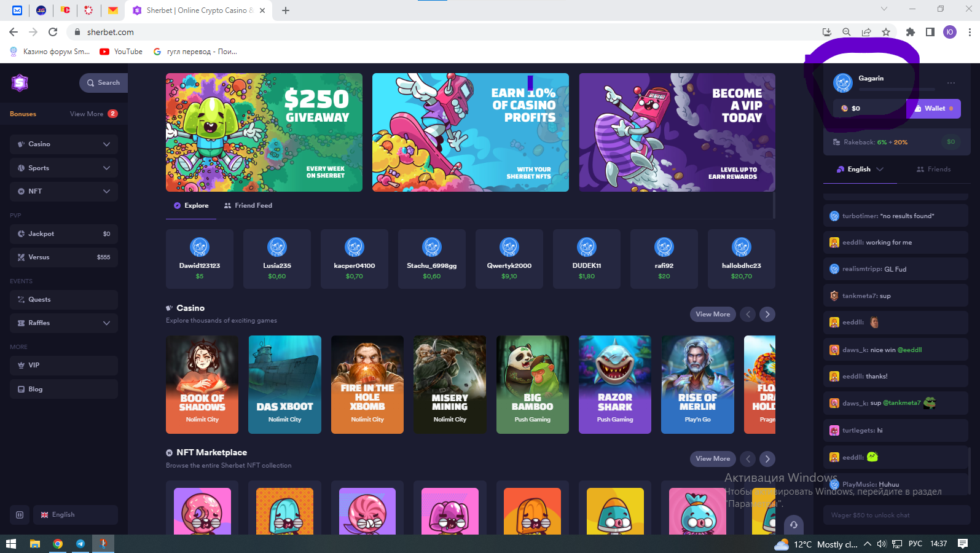This screenshot has width=980, height=553.
Task: Click the Bonuses link
Action: click(x=23, y=114)
